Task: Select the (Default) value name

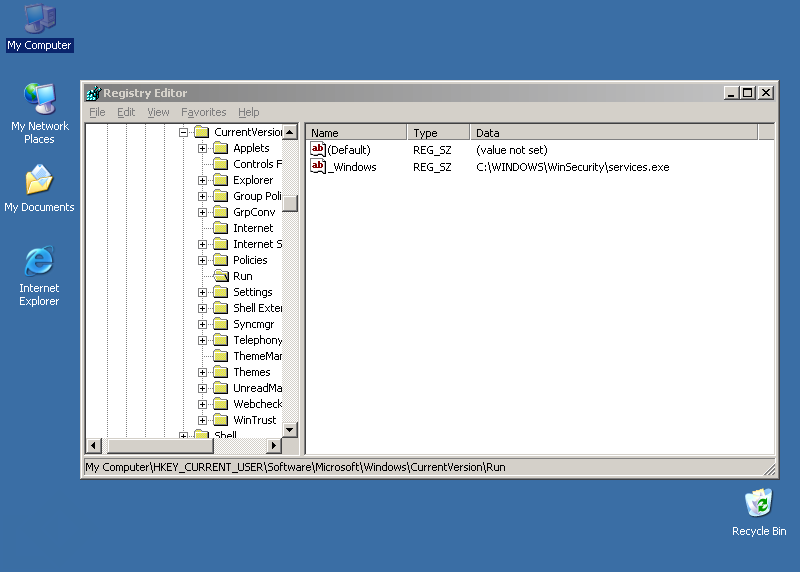Action: click(x=349, y=150)
